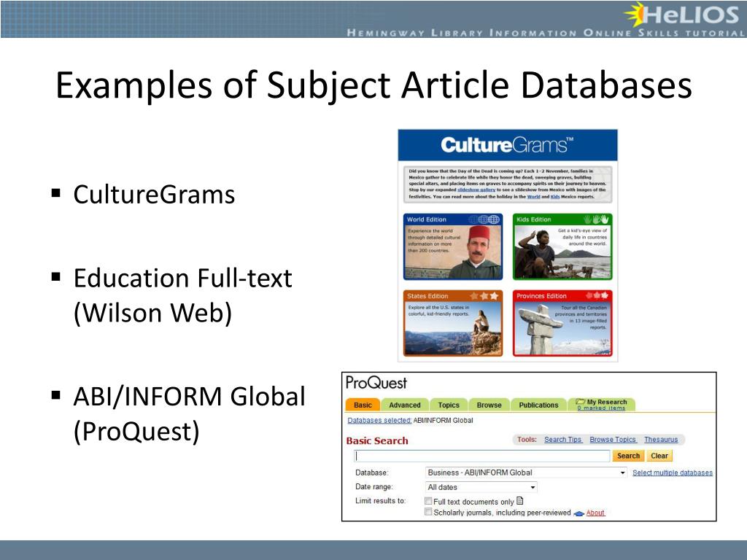Open the Search Tips link

click(563, 440)
